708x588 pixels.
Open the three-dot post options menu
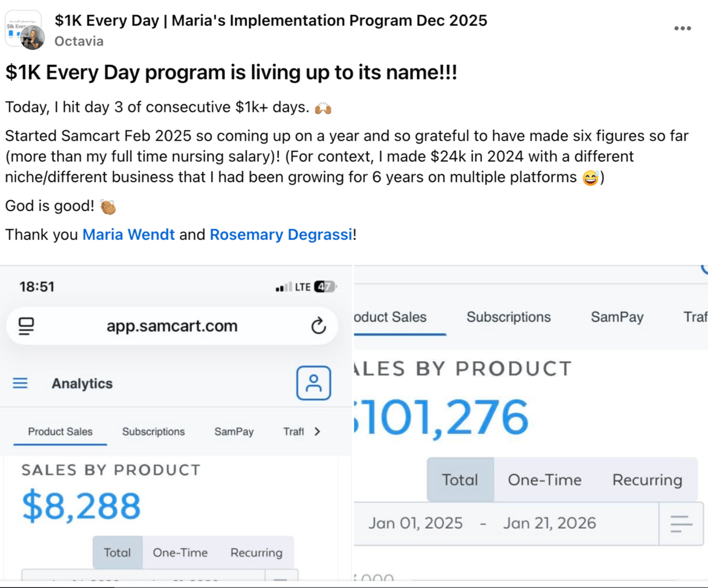682,28
